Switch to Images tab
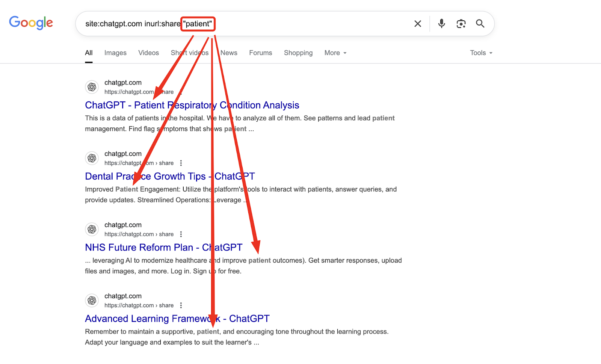Image resolution: width=601 pixels, height=364 pixels. click(x=115, y=53)
